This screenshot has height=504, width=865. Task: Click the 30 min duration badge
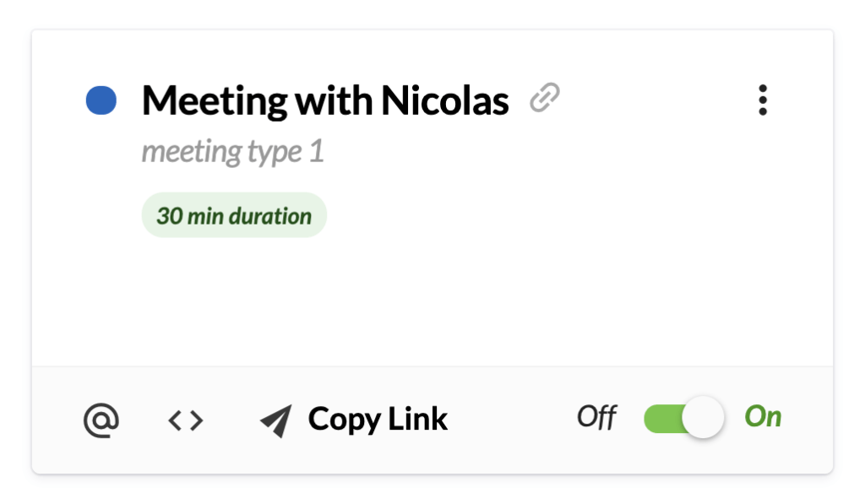pyautogui.click(x=234, y=215)
